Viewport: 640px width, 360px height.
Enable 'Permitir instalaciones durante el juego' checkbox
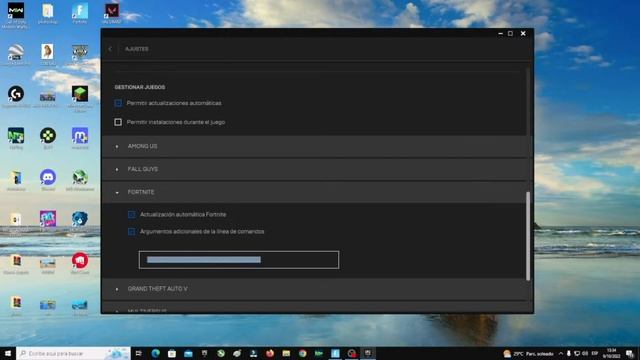(x=118, y=122)
